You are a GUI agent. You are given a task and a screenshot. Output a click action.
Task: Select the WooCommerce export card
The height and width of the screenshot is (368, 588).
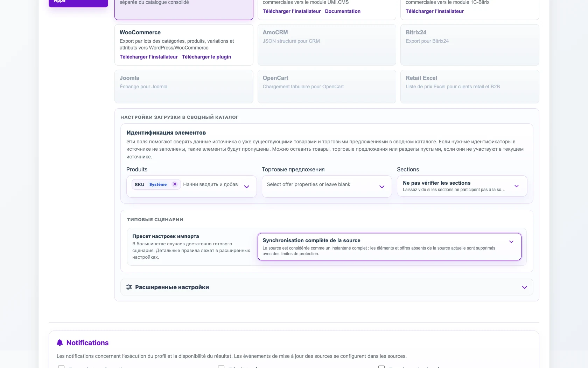click(184, 45)
